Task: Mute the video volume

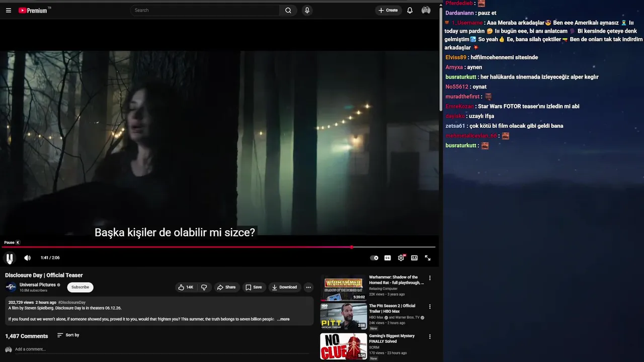Action: (x=27, y=258)
